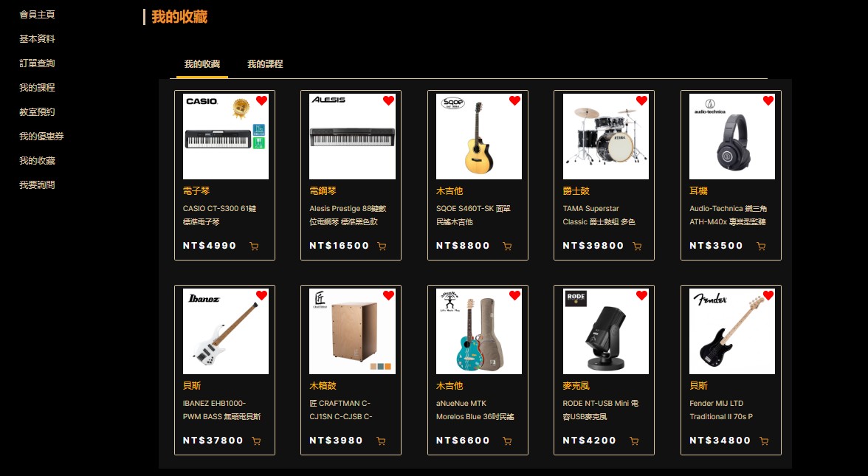Toggle heart on Alesis Prestige piano
Screen dimensions: 868x476
tap(388, 100)
